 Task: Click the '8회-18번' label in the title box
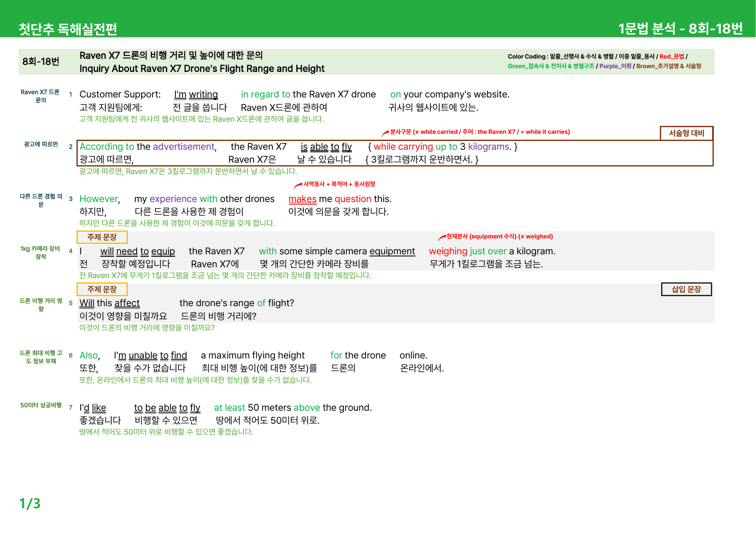[x=41, y=61]
